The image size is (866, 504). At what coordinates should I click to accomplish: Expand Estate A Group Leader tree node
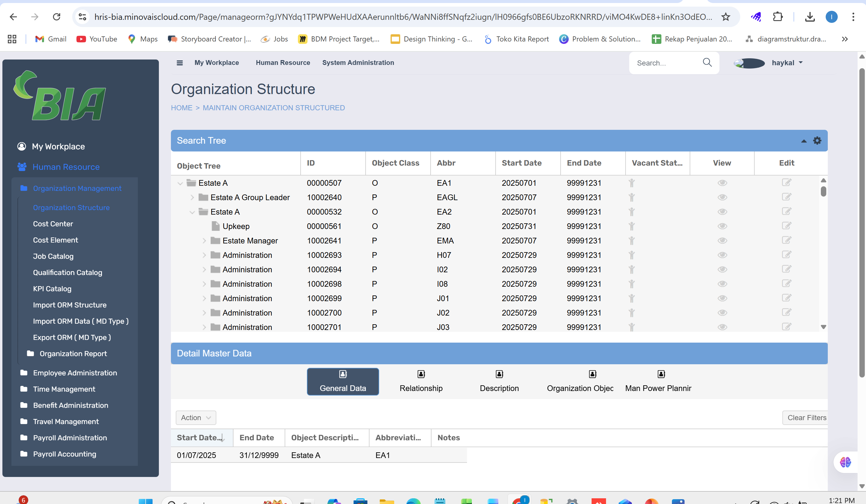tap(192, 197)
